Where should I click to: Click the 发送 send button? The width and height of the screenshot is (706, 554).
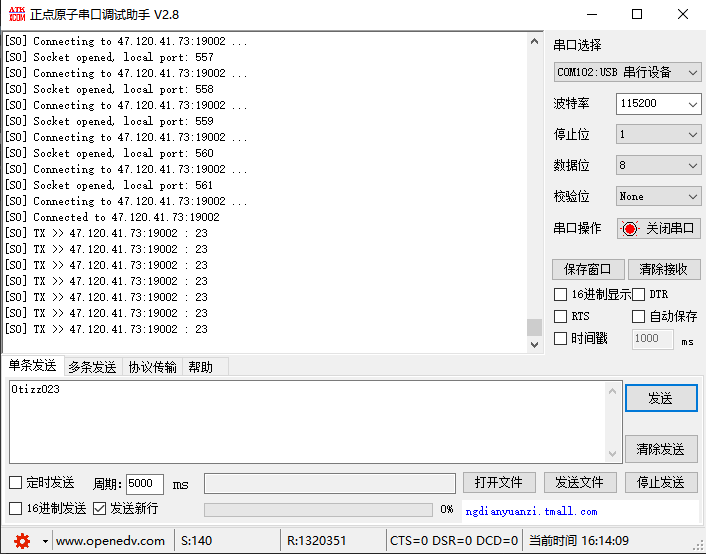[661, 398]
